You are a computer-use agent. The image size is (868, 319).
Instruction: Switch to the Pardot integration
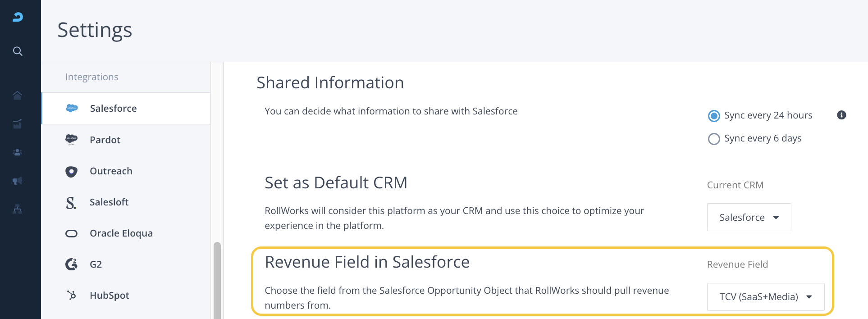pyautogui.click(x=105, y=140)
